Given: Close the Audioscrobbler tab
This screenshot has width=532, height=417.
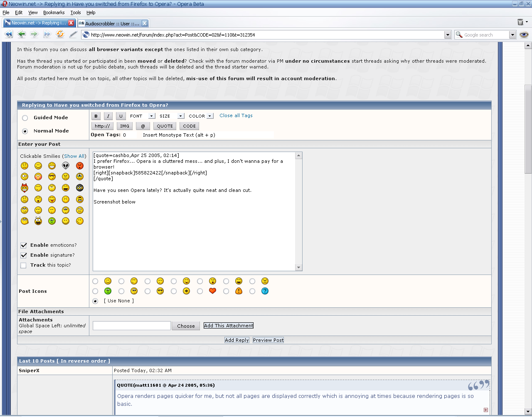Looking at the screenshot, I should [x=144, y=23].
